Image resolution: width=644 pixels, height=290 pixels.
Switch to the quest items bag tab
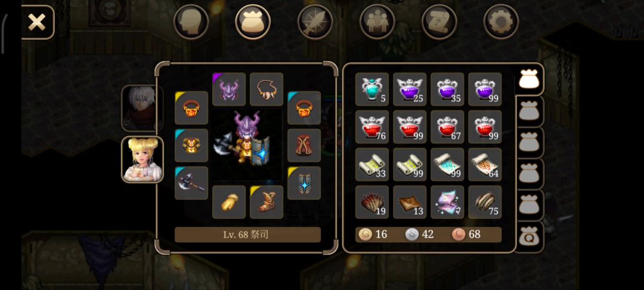pyautogui.click(x=529, y=237)
